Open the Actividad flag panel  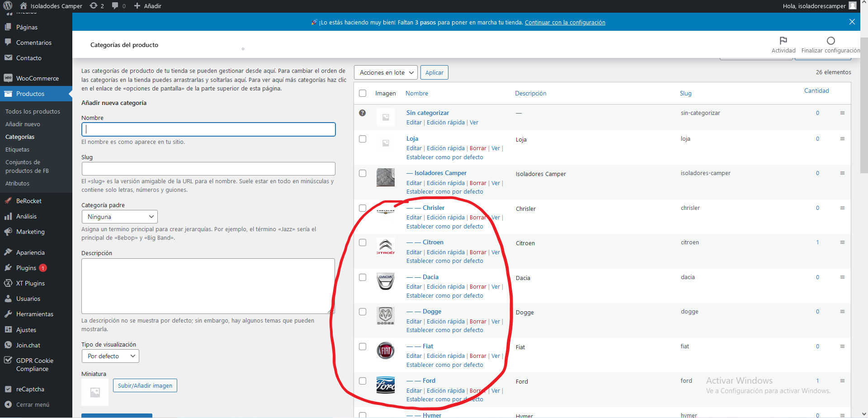coord(783,45)
